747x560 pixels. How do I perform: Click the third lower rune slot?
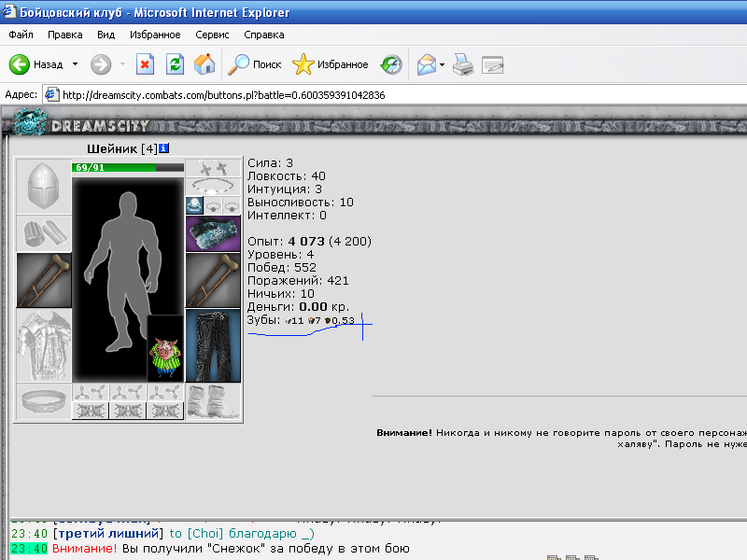(x=165, y=411)
